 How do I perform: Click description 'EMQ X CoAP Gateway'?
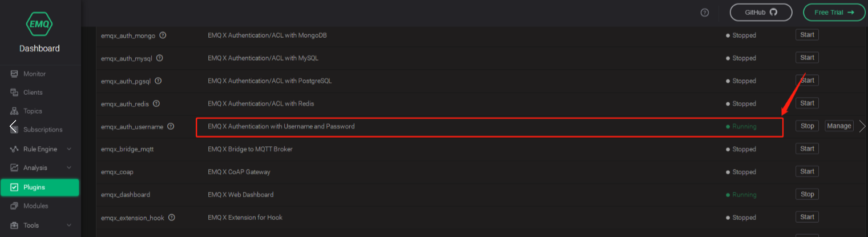coord(239,172)
